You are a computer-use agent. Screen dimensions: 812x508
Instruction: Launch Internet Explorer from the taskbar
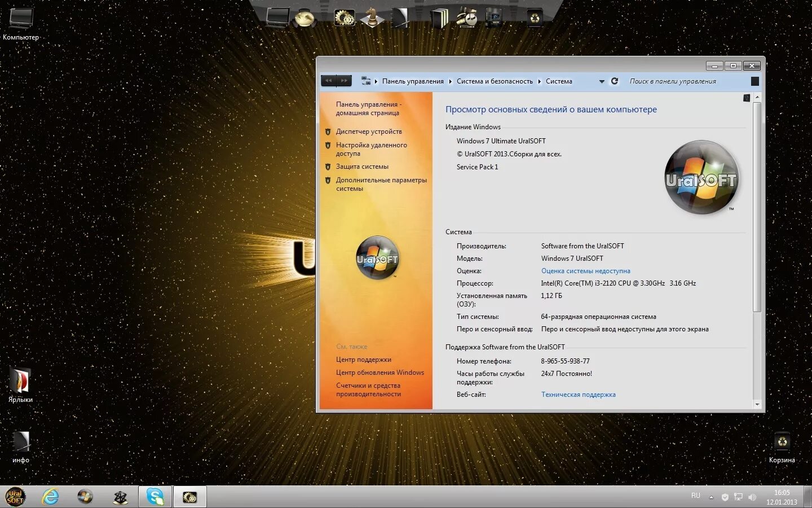click(51, 497)
